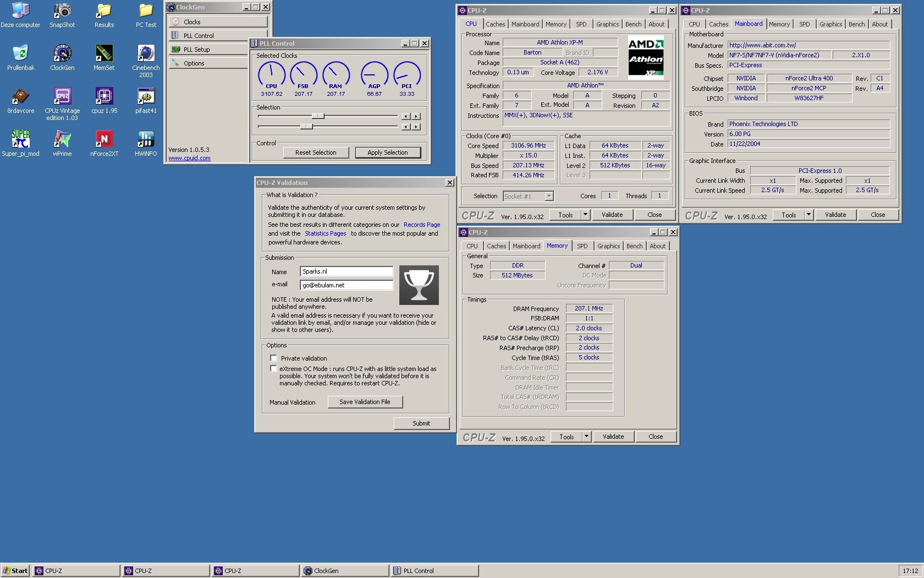Viewport: 924px width, 578px height.
Task: Expand Tools dropdown arrow in Memory window
Action: (x=586, y=437)
